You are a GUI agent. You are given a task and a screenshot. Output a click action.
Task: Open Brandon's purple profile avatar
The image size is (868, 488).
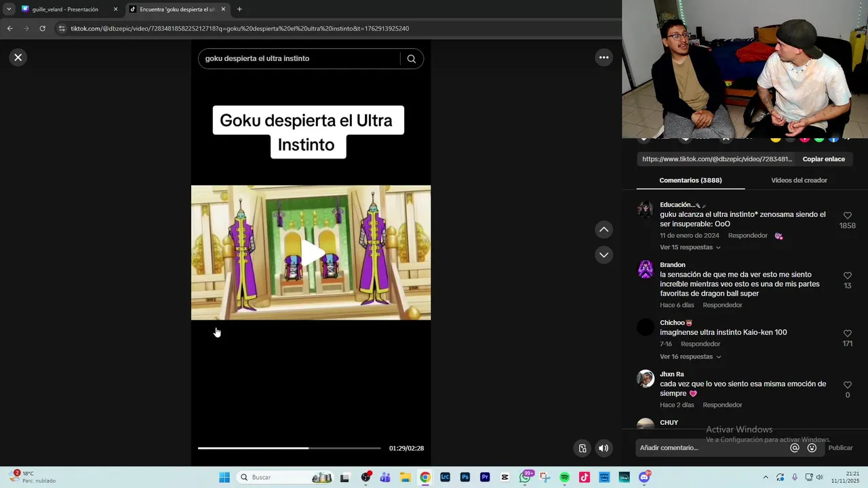[x=646, y=269]
